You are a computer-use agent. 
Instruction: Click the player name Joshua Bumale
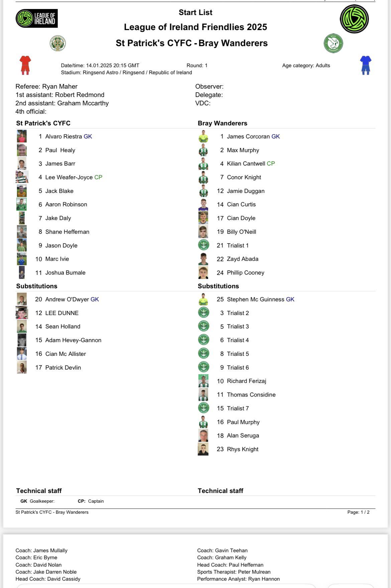65,273
